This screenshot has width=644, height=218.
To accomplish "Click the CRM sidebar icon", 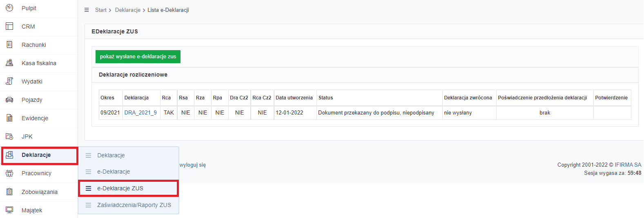I will [x=9, y=26].
